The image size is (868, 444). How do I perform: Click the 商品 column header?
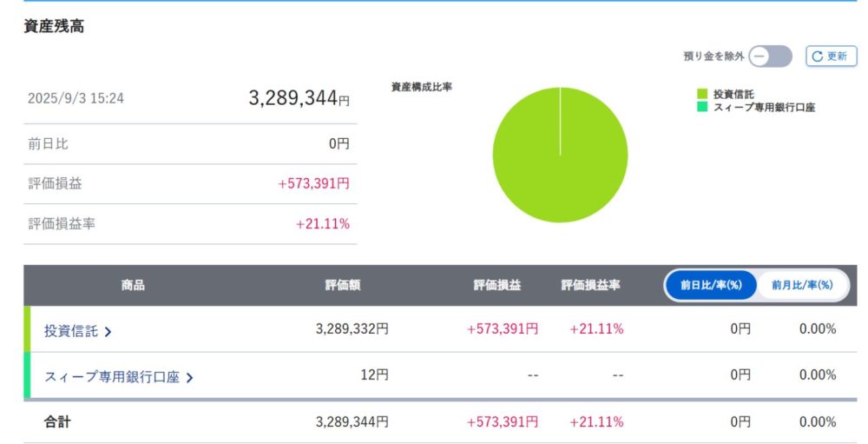tap(133, 285)
